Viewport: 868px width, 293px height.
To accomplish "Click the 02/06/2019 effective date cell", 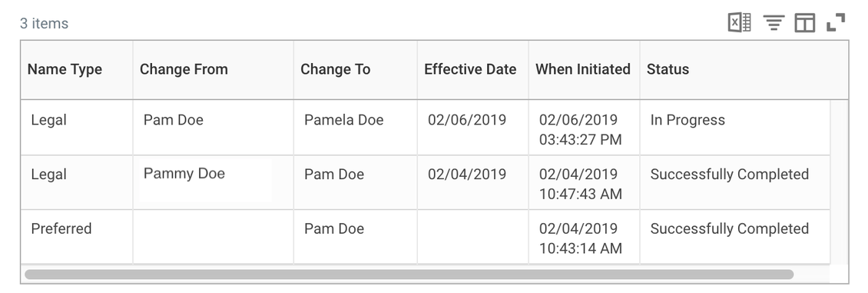I will pos(467,120).
